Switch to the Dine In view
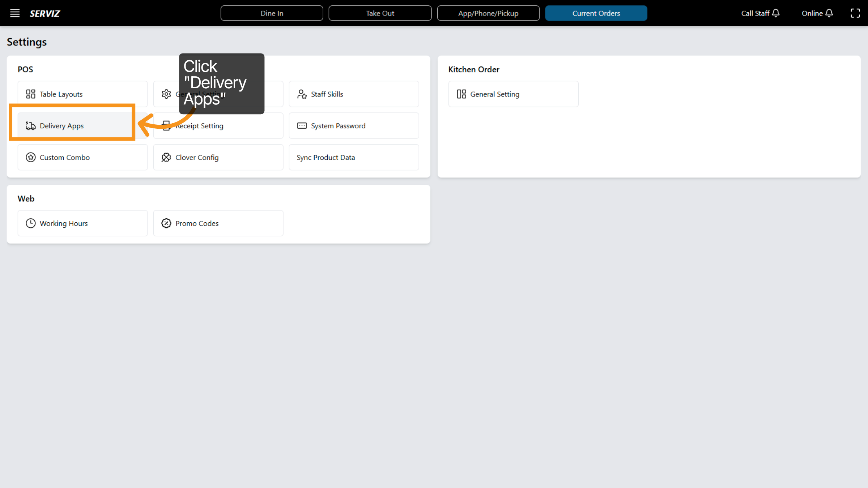The height and width of the screenshot is (488, 868). [x=272, y=13]
